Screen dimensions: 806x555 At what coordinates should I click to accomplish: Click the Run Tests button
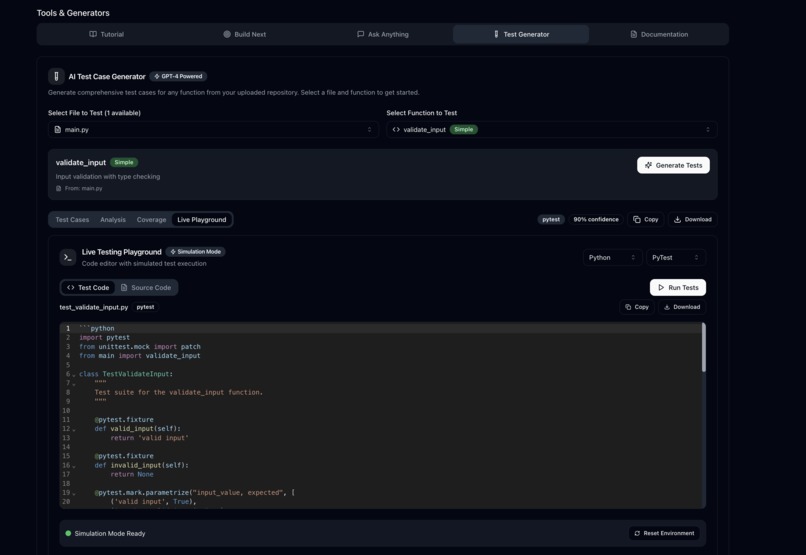tap(677, 288)
